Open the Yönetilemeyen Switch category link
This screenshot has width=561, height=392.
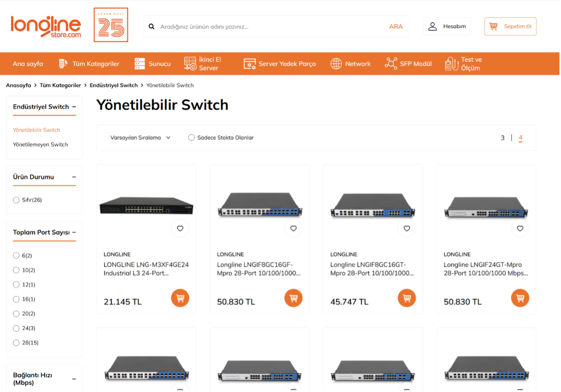(x=40, y=145)
